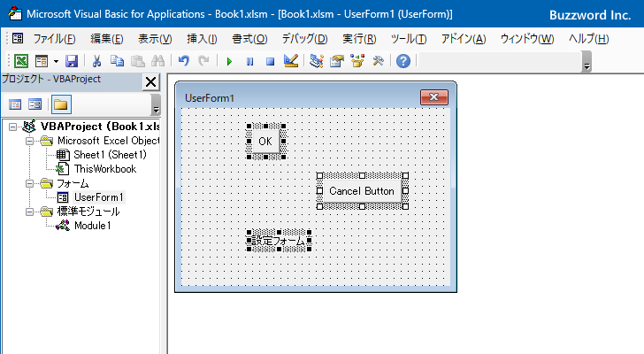
Task: Open the 書式(O) menu
Action: point(249,39)
